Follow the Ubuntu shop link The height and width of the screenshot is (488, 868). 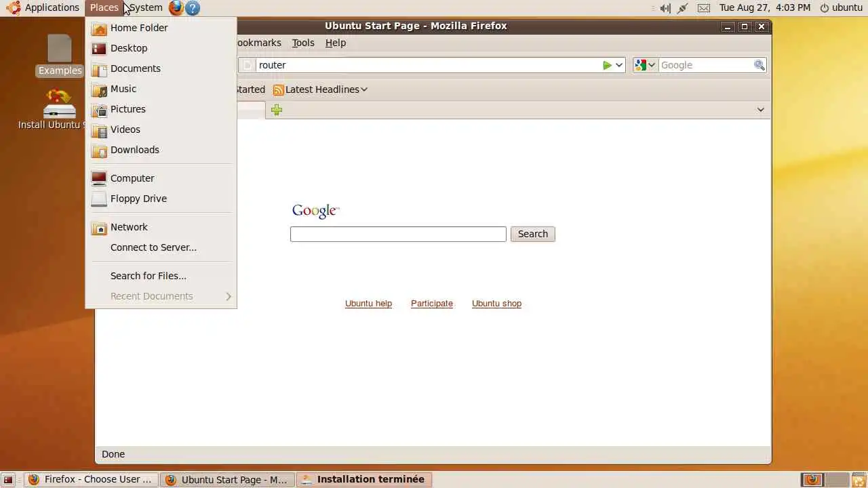496,304
